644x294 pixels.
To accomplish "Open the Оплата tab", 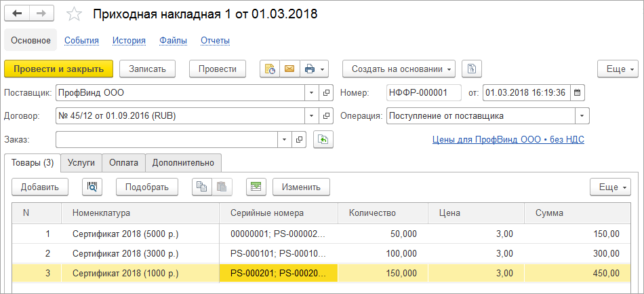I will [x=123, y=163].
